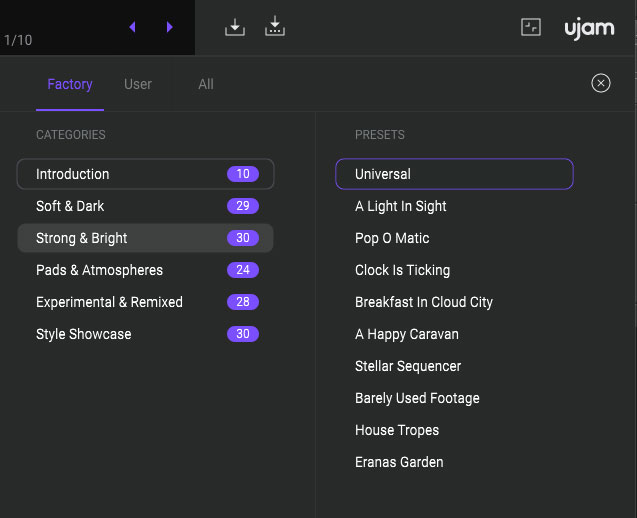Close the preset browser panel
The height and width of the screenshot is (518, 637).
[600, 83]
